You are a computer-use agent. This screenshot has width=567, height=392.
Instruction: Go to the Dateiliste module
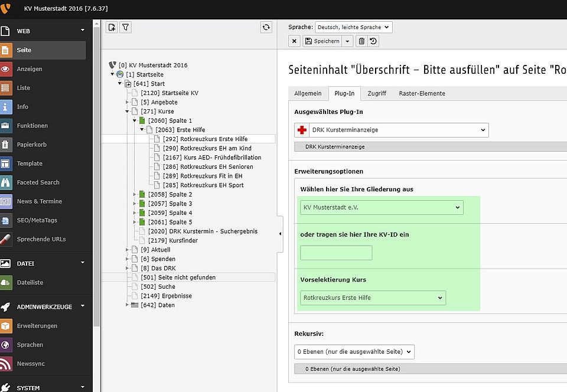30,282
